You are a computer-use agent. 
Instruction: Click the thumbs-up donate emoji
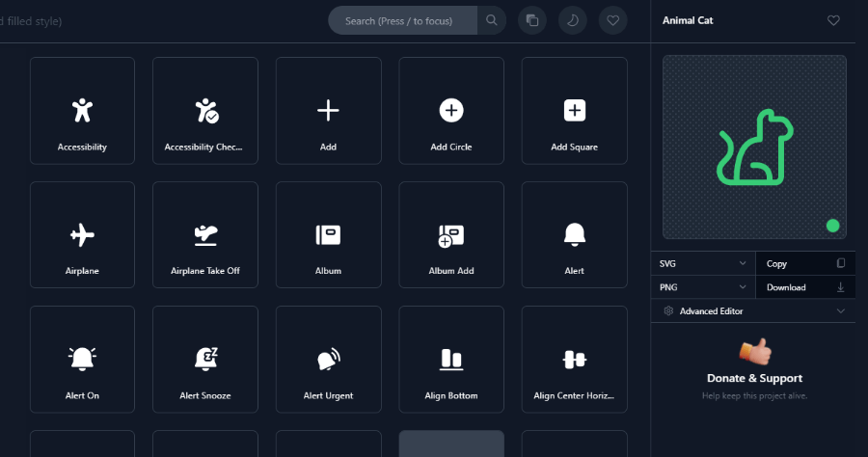click(755, 351)
